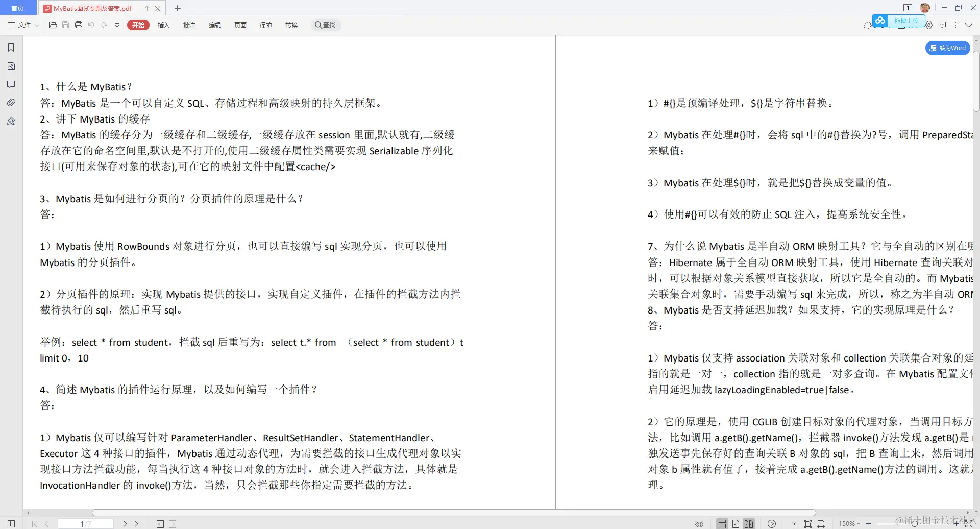Open the comments panel in left sidebar

(11, 84)
